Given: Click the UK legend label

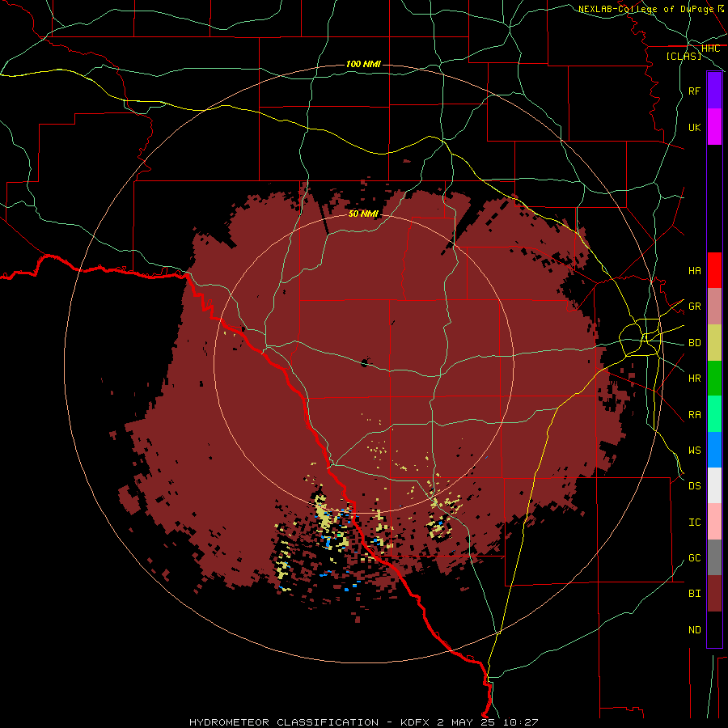Looking at the screenshot, I should 694,127.
